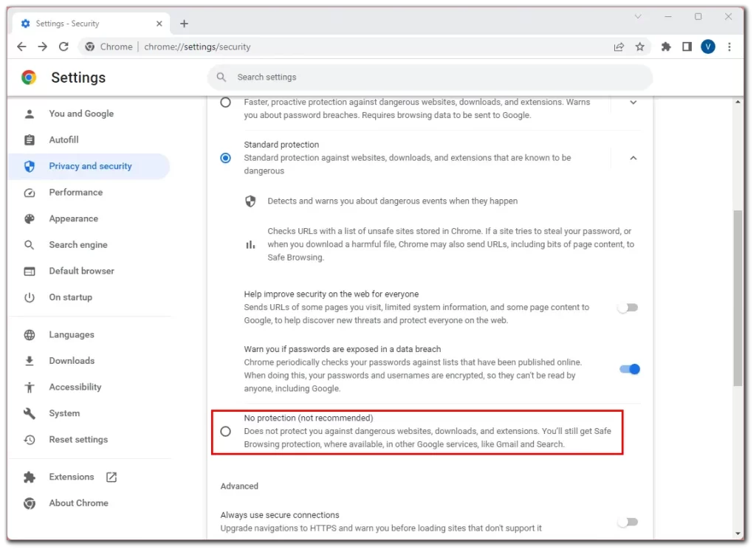
Task: Click the Settings page title
Action: 78,77
